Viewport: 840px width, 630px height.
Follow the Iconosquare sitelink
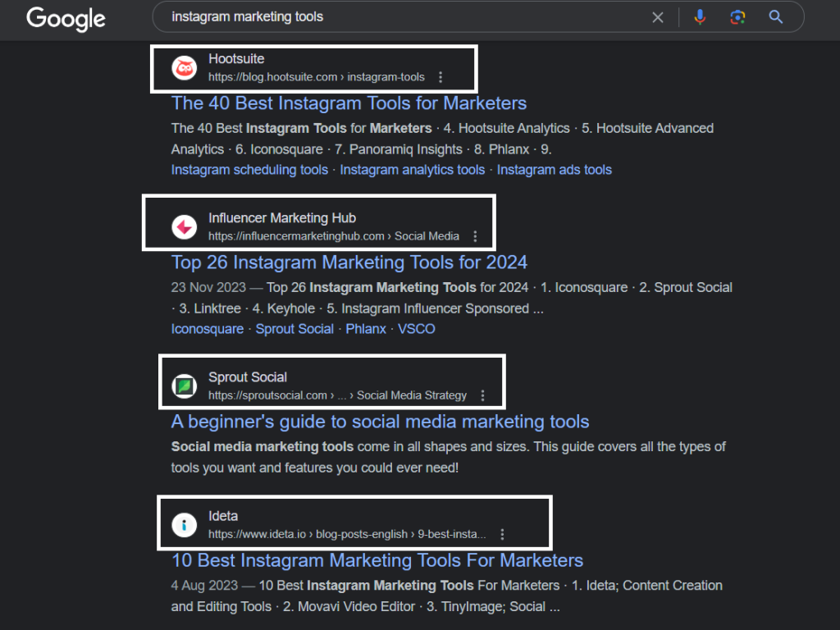208,329
